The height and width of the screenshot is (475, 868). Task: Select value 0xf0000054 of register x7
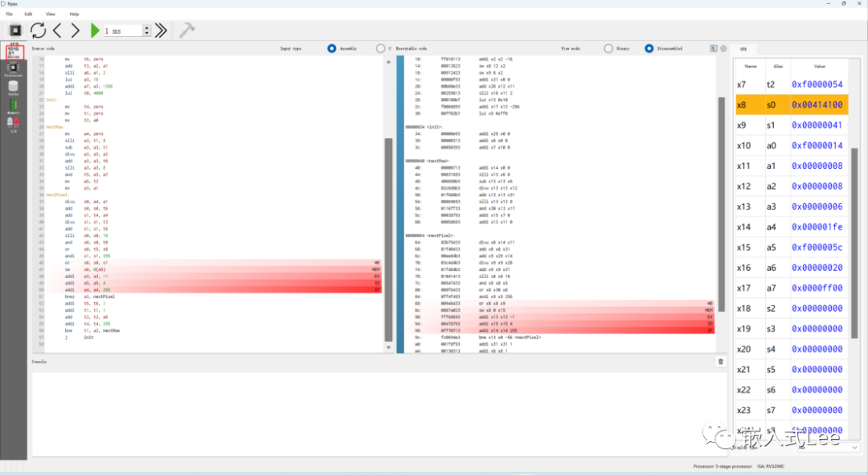coord(817,84)
